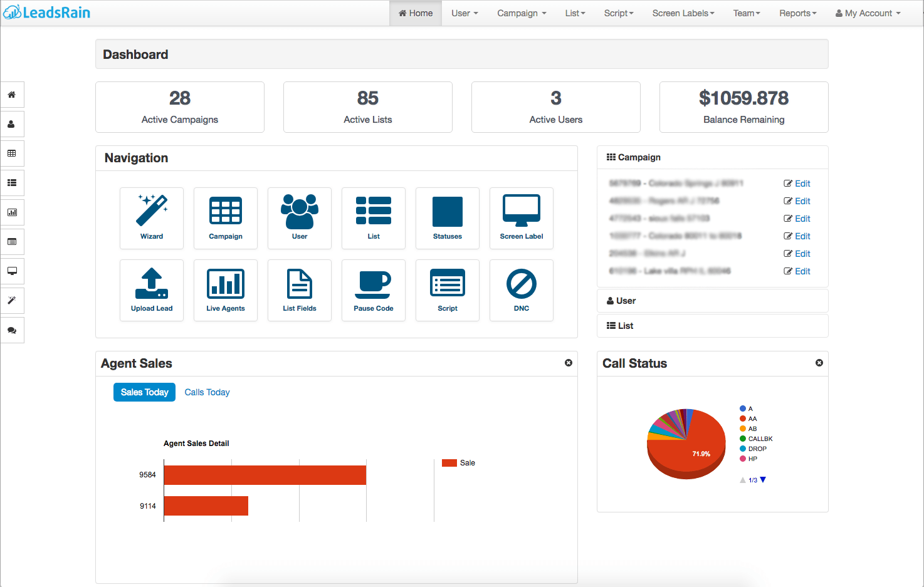This screenshot has height=587, width=924.
Task: Open the User navigation tile
Action: (x=300, y=218)
